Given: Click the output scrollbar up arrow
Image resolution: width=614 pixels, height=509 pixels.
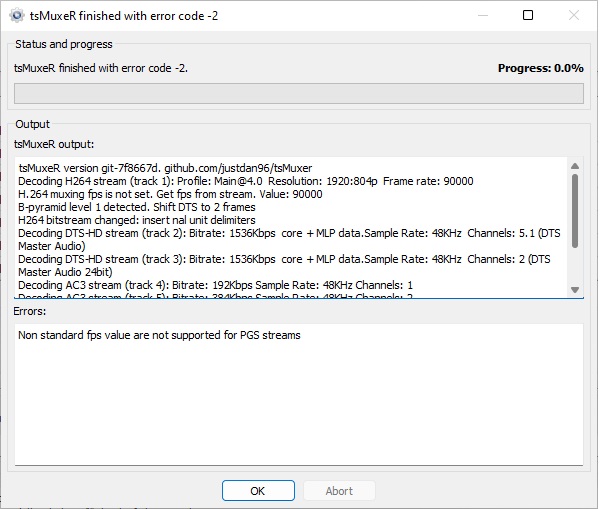Looking at the screenshot, I should point(575,166).
